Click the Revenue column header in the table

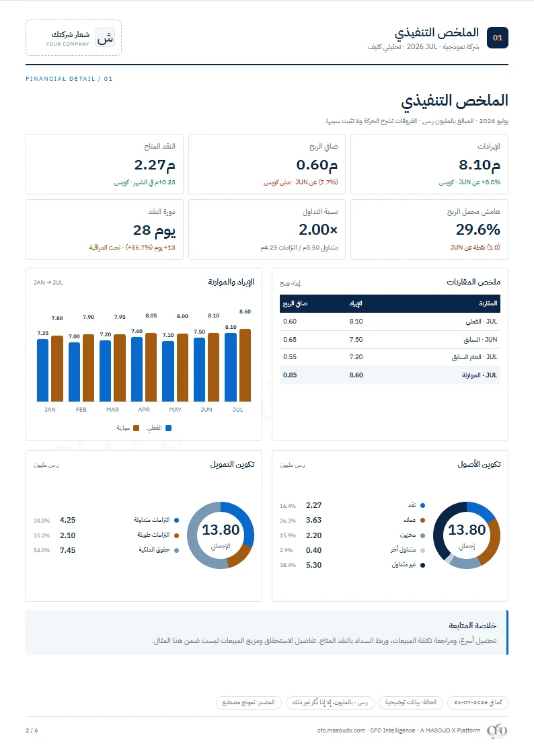pyautogui.click(x=356, y=303)
